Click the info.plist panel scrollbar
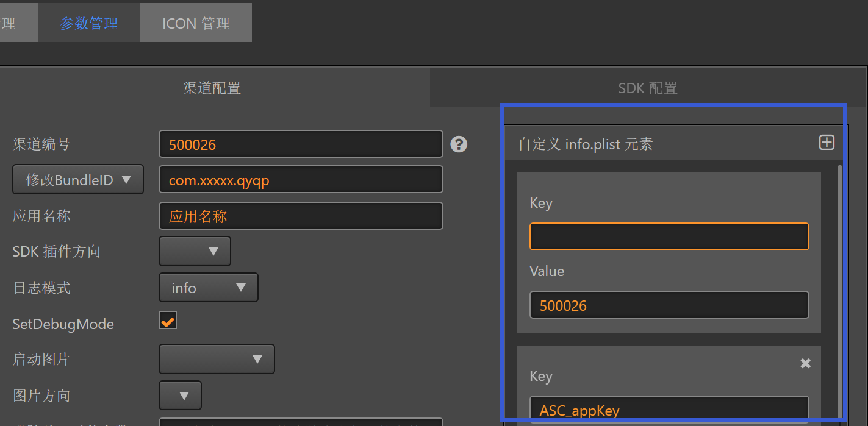 [841, 274]
